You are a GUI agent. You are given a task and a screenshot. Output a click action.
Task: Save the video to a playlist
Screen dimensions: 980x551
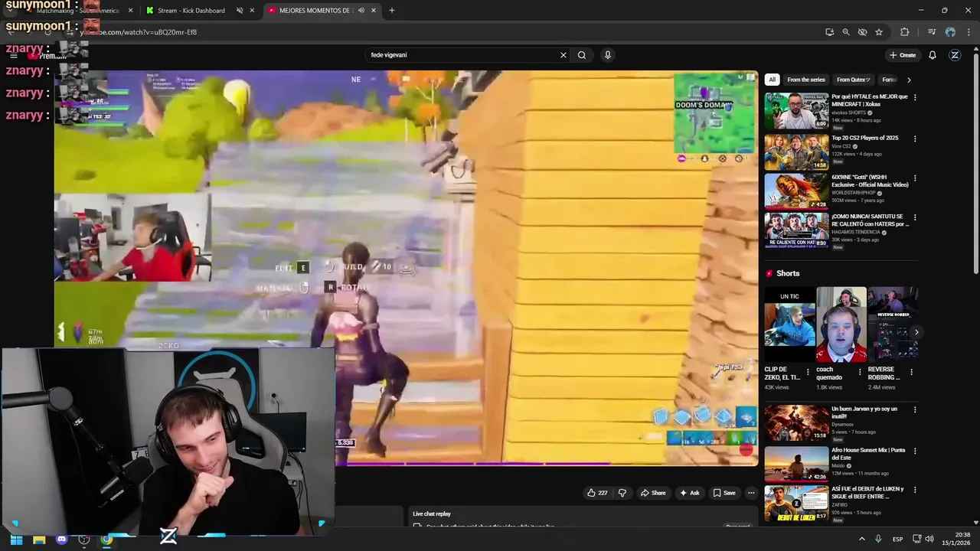(x=724, y=493)
